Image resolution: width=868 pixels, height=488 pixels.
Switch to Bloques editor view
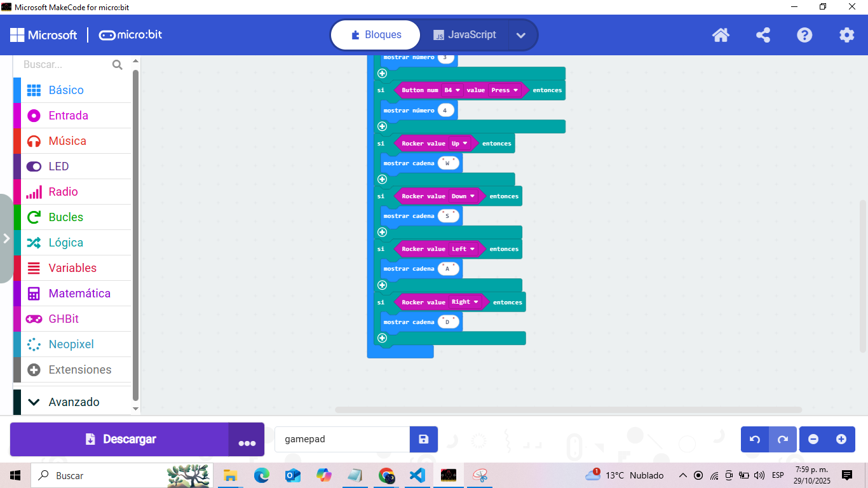click(376, 35)
